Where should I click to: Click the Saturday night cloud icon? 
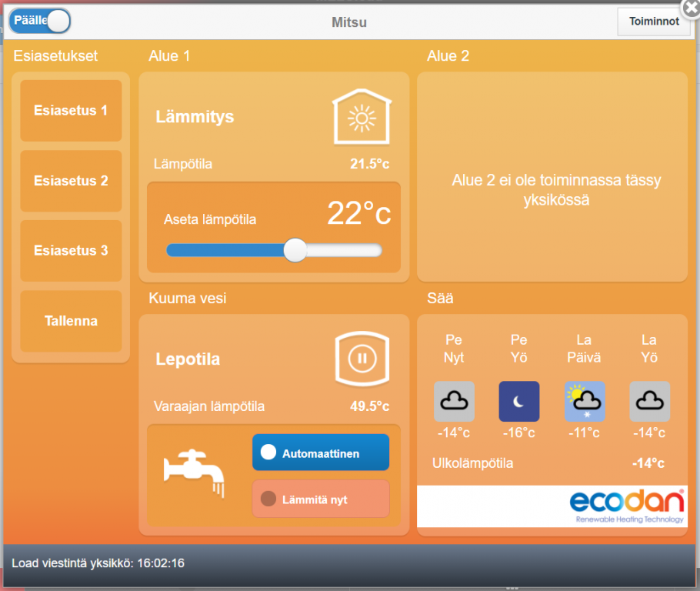pyautogui.click(x=649, y=401)
